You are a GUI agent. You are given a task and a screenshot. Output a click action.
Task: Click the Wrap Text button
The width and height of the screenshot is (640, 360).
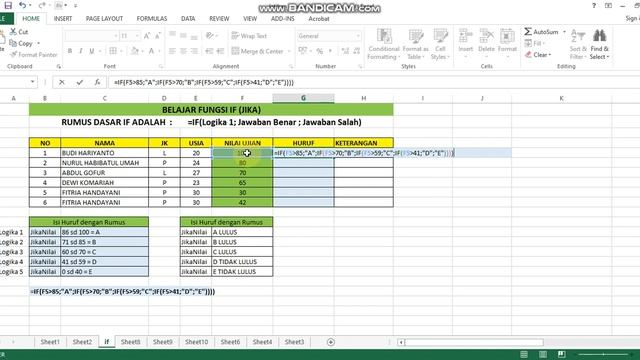pos(249,36)
